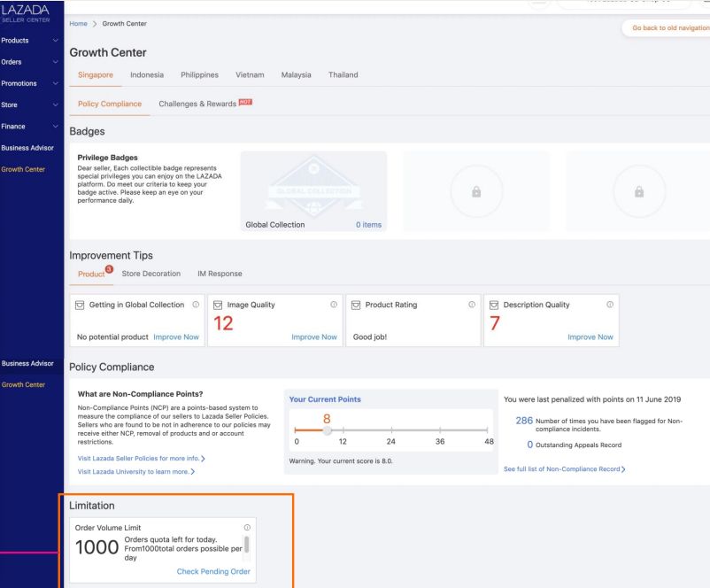Click the 7 Description Quality count
This screenshot has height=588, width=710.
click(495, 323)
